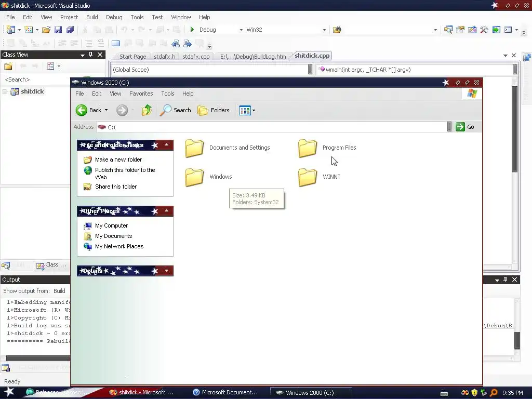Open My Network Places link
The width and height of the screenshot is (532, 399).
119,246
